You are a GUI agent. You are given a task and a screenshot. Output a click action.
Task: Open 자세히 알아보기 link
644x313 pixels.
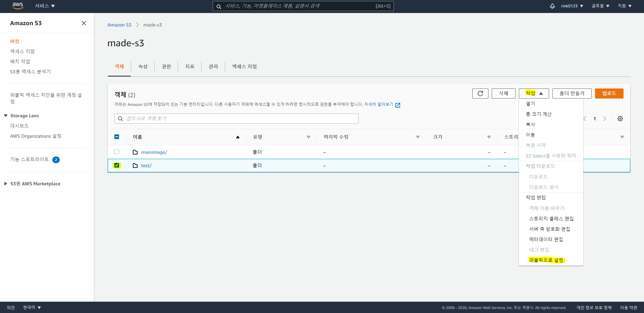(379, 105)
